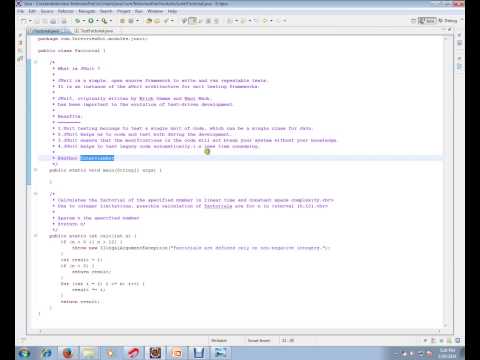Image resolution: width=480 pixels, height=360 pixels.
Task: Open the Search menu
Action: coord(106,11)
